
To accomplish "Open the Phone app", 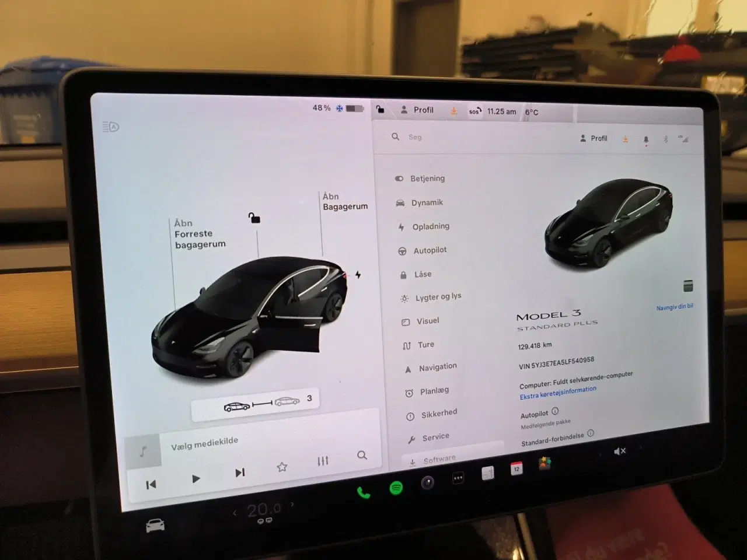I will [363, 492].
